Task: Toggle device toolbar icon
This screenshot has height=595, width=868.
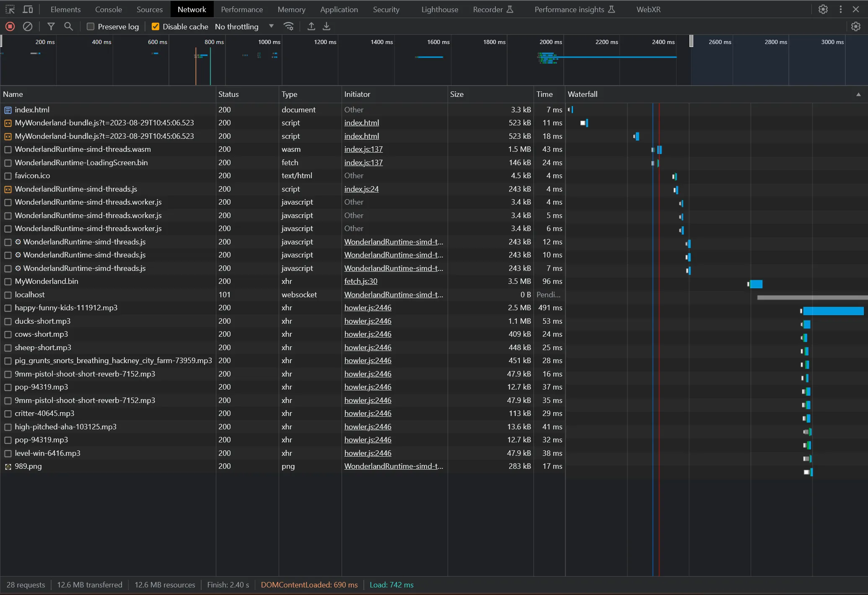Action: [28, 9]
